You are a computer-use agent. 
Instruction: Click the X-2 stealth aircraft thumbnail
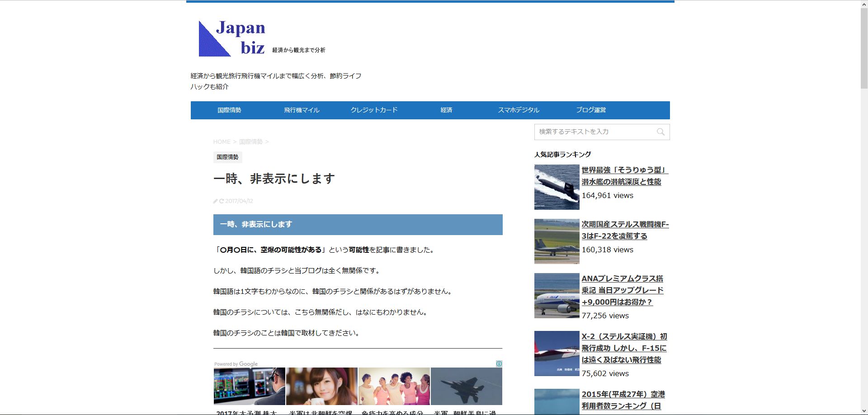click(x=557, y=354)
